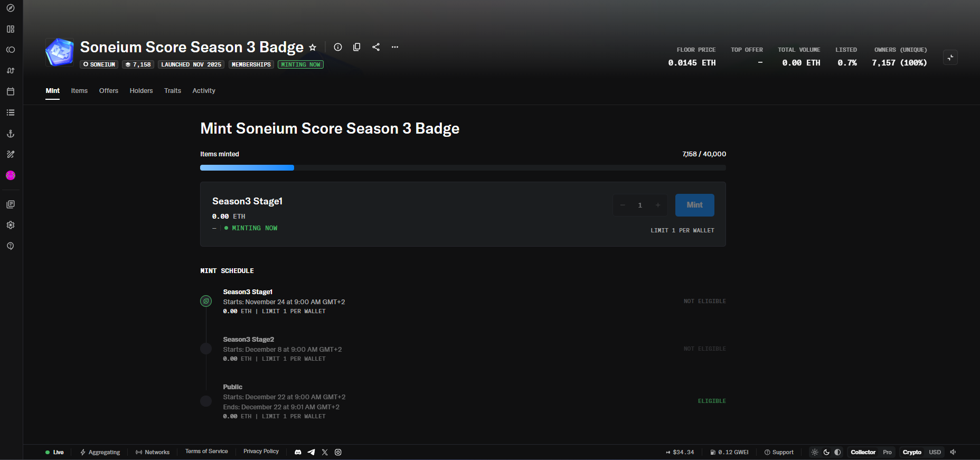
Task: Favorite the collection with the star icon
Action: coord(313,48)
